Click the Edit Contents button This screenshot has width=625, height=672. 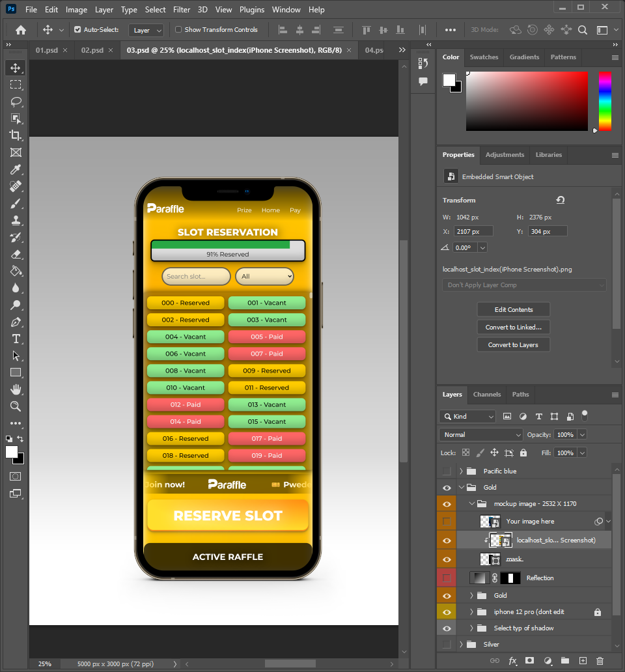pyautogui.click(x=513, y=309)
